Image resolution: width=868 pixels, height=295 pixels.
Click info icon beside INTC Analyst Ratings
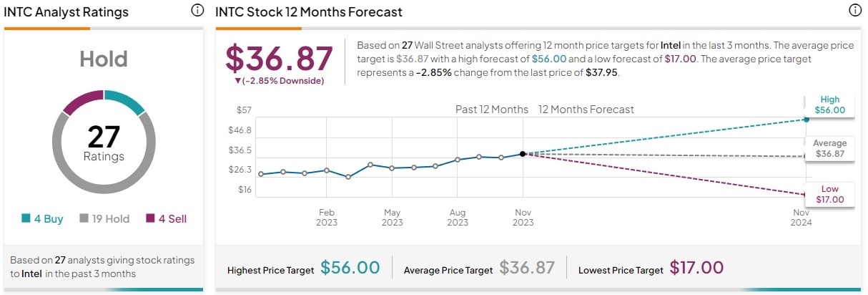click(197, 11)
